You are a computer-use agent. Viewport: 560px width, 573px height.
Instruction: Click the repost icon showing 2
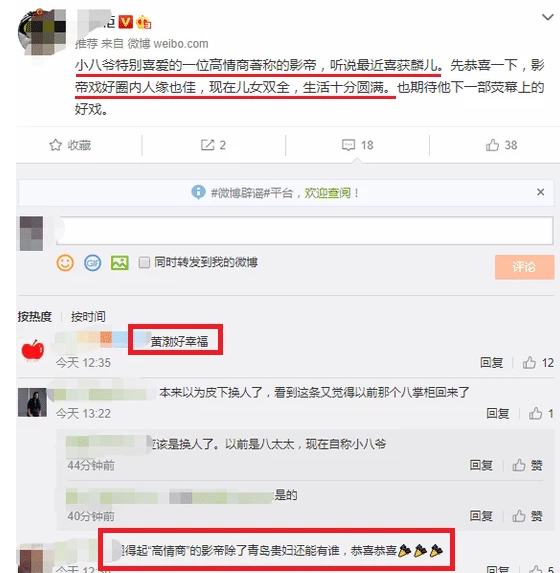click(207, 145)
